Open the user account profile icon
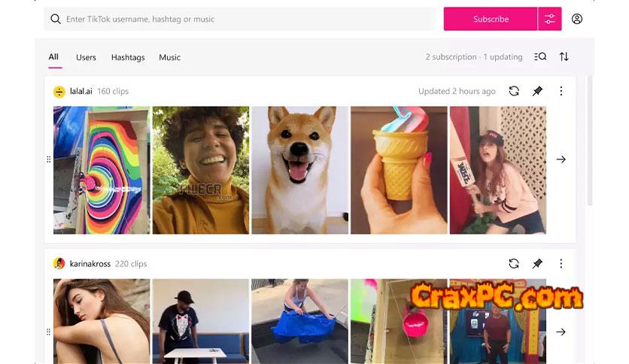The height and width of the screenshot is (364, 629). (x=577, y=19)
